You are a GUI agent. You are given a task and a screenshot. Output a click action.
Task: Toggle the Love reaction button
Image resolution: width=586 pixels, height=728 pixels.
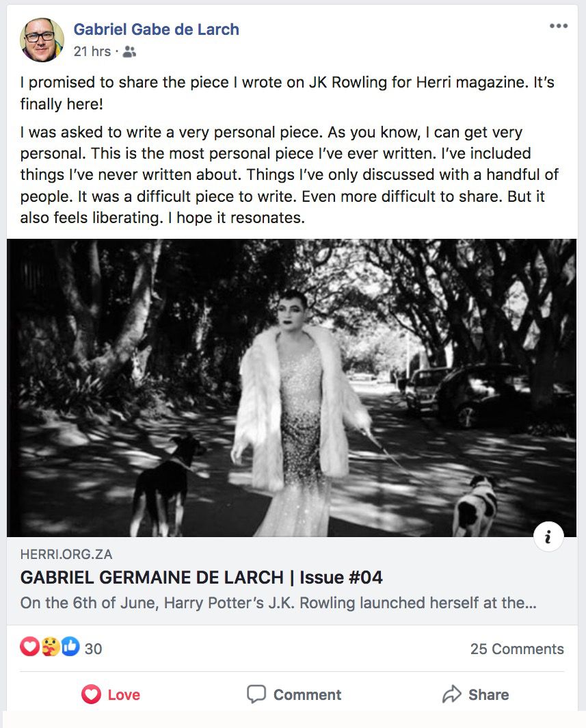[111, 694]
